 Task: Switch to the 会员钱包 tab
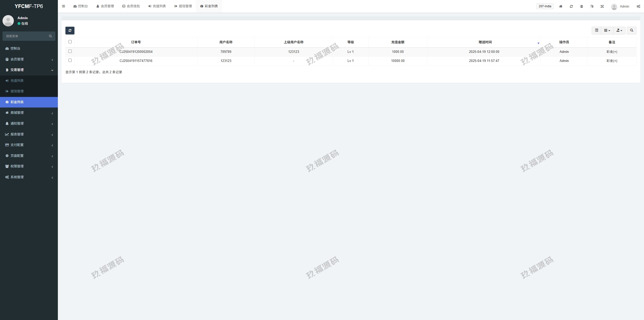(131, 6)
